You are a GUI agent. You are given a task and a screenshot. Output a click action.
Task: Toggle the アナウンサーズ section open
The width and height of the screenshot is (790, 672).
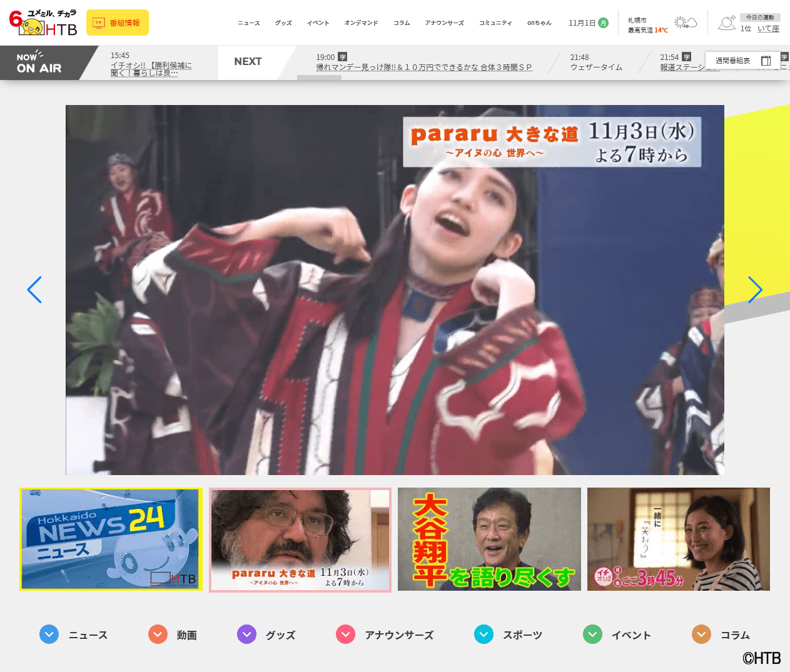(x=345, y=634)
